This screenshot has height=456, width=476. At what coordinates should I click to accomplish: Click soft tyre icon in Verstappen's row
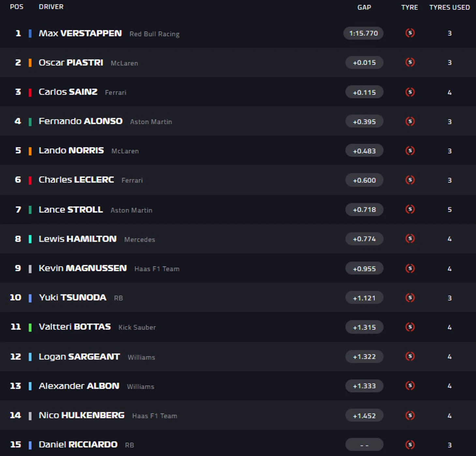click(x=410, y=33)
